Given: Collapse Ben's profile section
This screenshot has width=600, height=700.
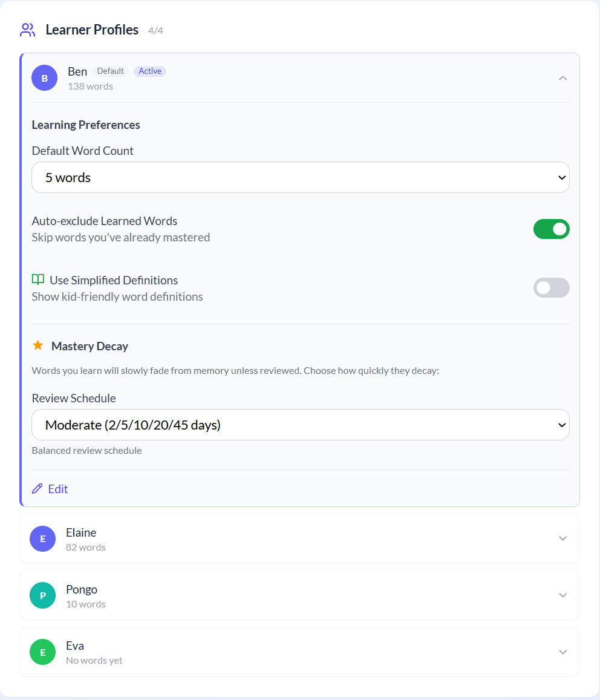Looking at the screenshot, I should [562, 78].
